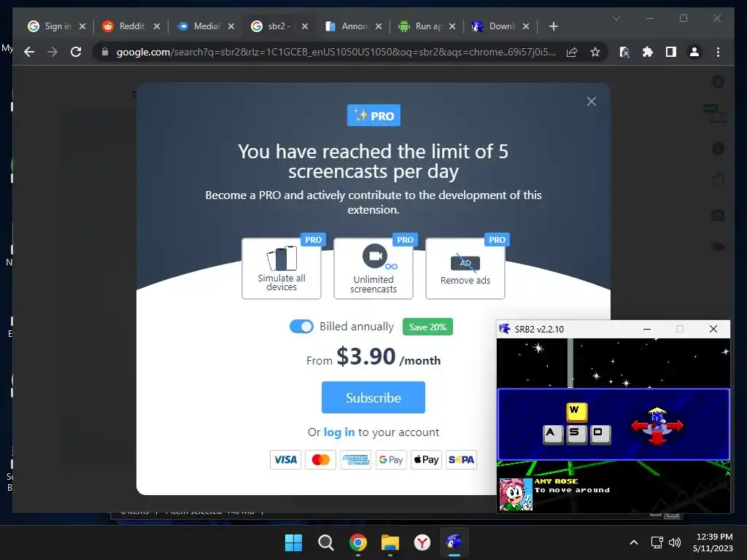Expand the tab search chevron

[616, 18]
